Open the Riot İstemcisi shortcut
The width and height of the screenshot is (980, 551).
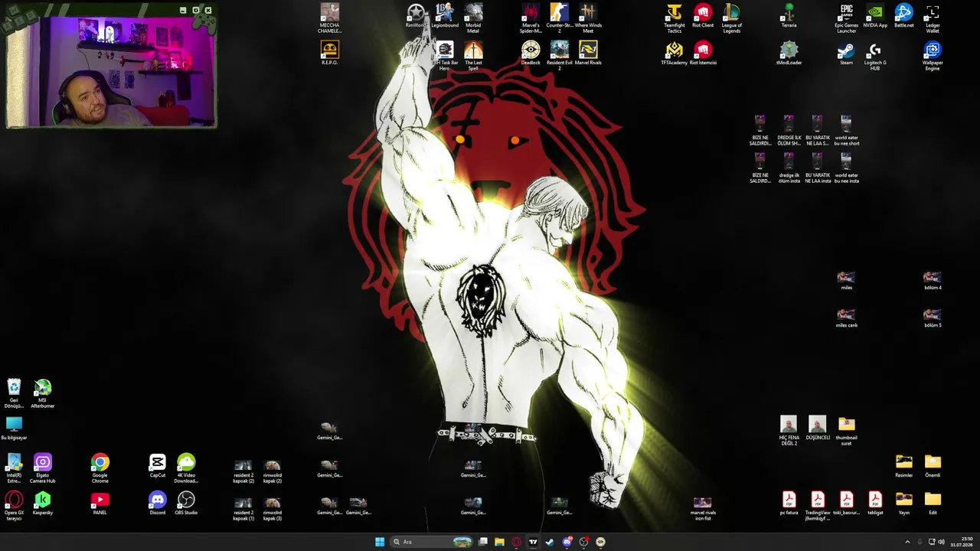[x=703, y=53]
